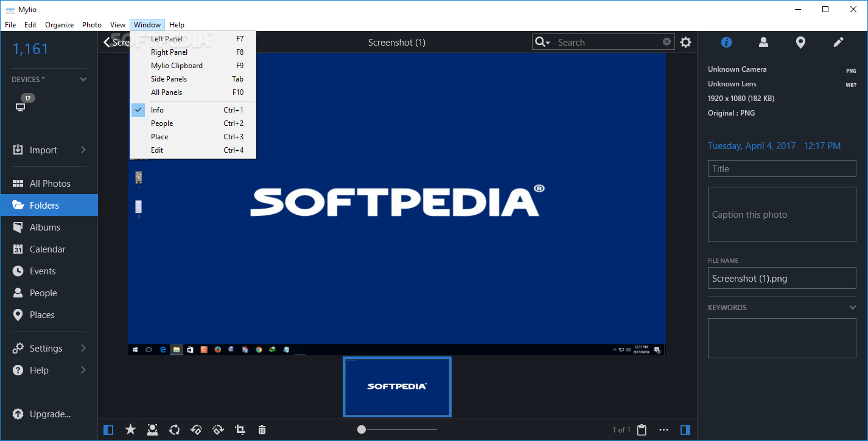Open the face tagging tool in bottom toolbar
The width and height of the screenshot is (868, 441).
(x=152, y=430)
